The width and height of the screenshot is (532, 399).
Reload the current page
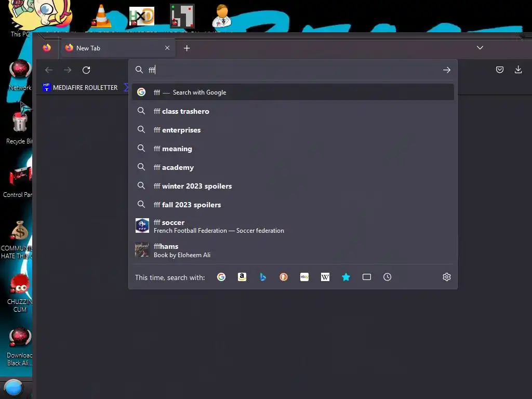point(86,70)
